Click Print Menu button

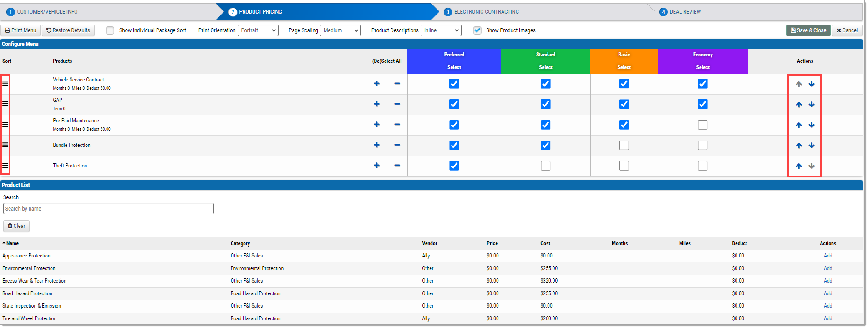pos(20,30)
